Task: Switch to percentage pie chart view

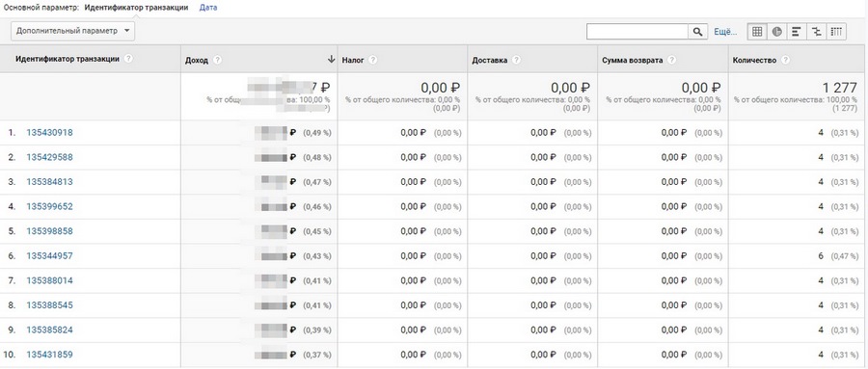Action: (777, 32)
